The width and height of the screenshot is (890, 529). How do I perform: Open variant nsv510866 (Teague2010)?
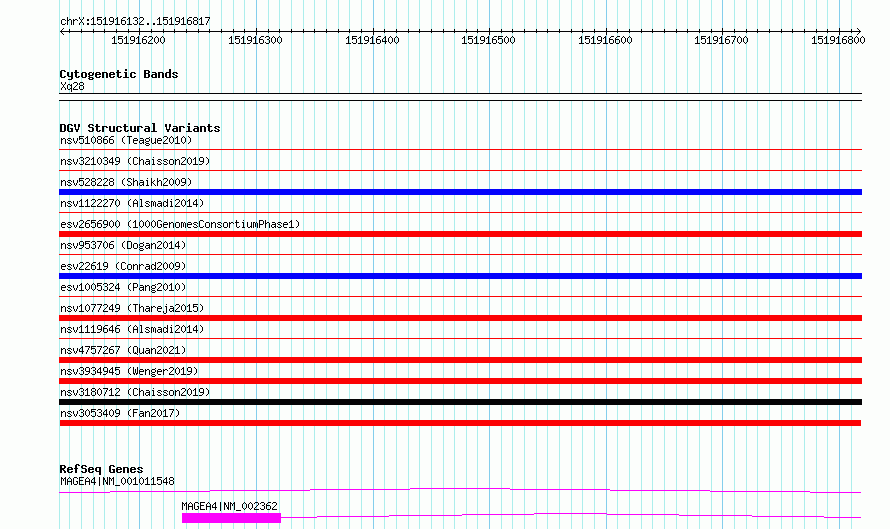[126, 140]
